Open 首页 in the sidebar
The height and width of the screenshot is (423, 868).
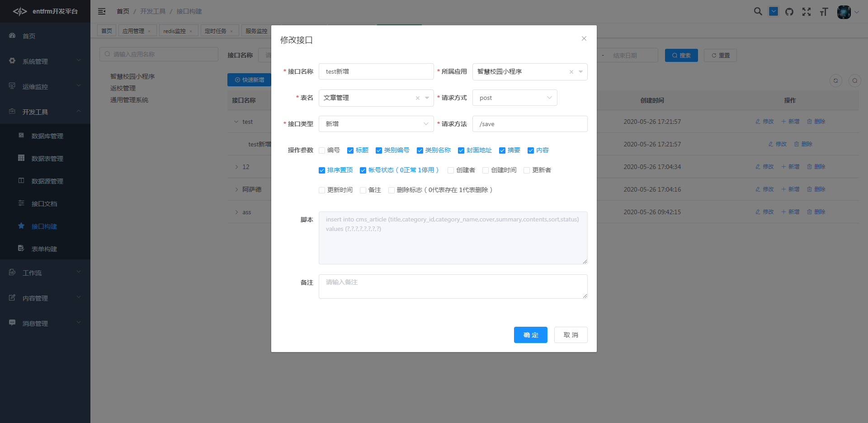pos(45,36)
